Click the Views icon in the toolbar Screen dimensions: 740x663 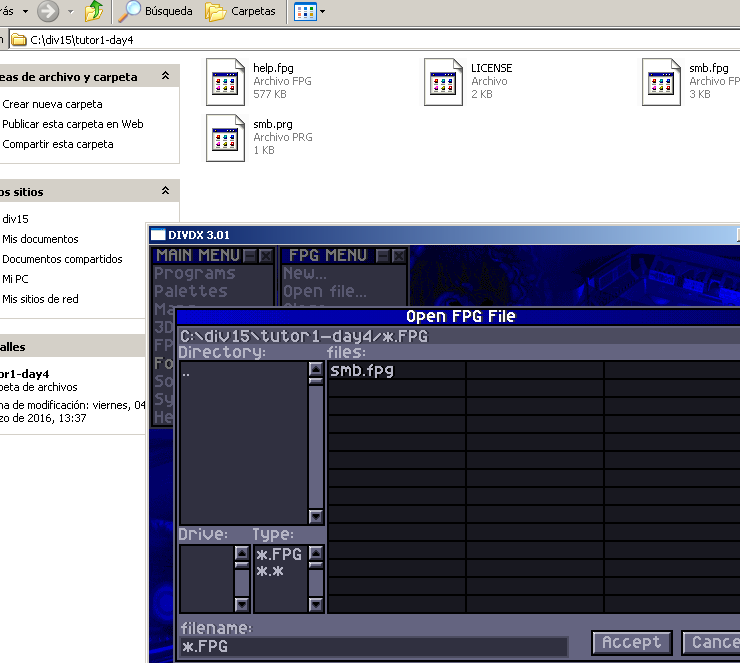(305, 12)
